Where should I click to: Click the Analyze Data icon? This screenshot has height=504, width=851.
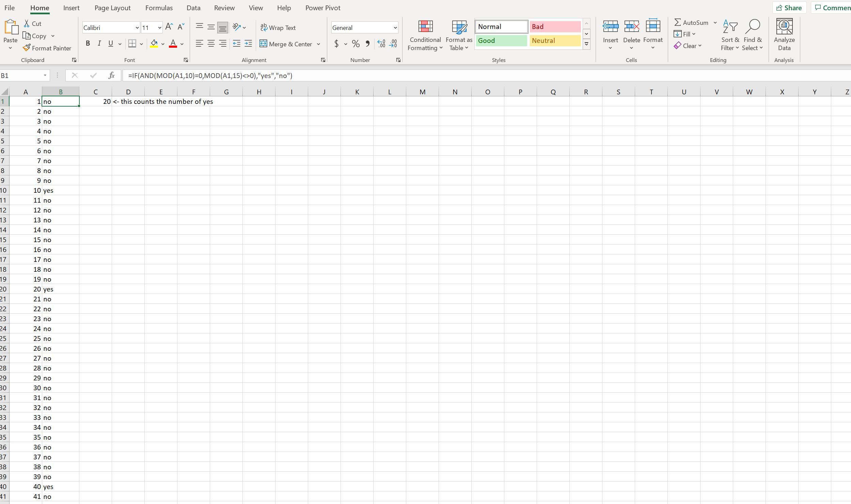click(784, 35)
